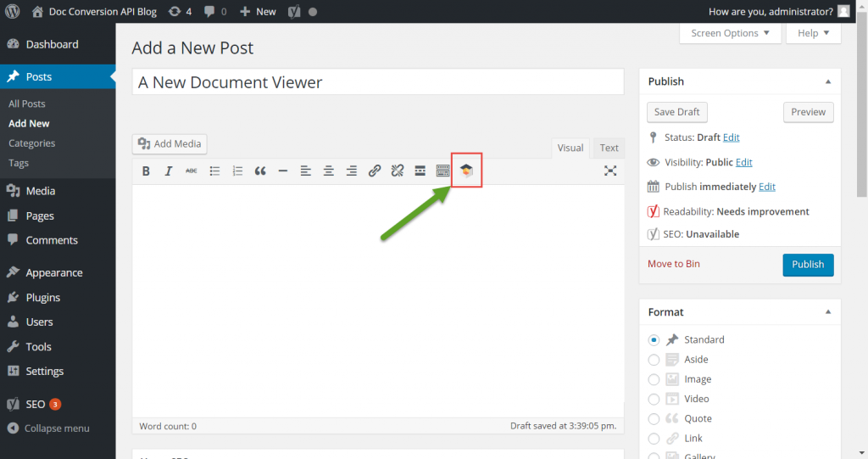Viewport: 868px width, 459px height.
Task: Open Categories submenu item
Action: (31, 143)
